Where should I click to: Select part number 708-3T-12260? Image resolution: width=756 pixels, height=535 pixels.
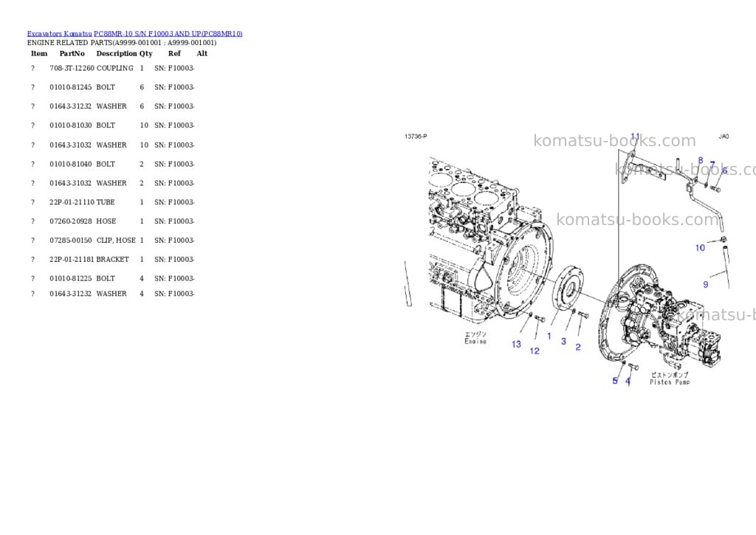coord(72,68)
